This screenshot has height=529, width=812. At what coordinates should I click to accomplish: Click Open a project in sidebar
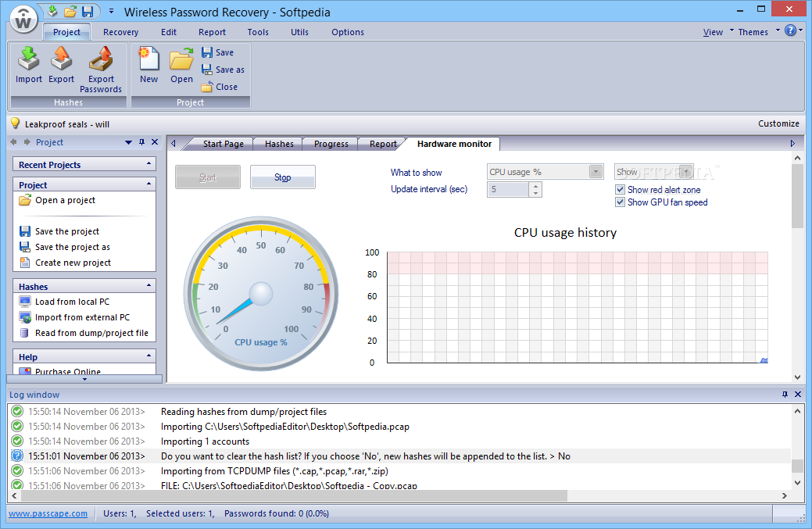58,200
